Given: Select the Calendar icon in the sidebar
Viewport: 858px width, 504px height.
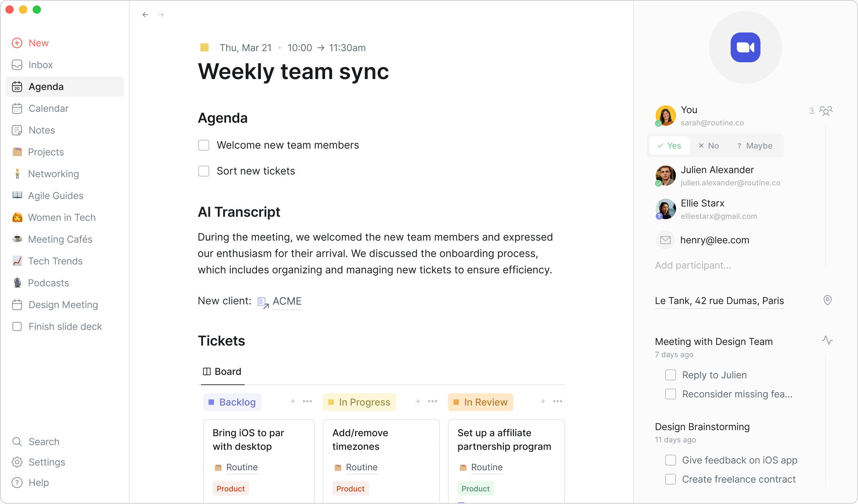Looking at the screenshot, I should pyautogui.click(x=17, y=108).
